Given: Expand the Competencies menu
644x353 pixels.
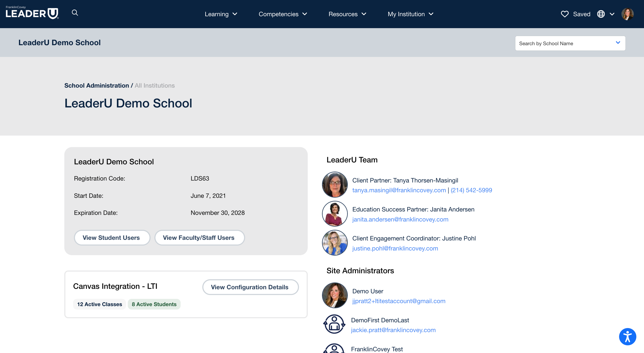Looking at the screenshot, I should (283, 14).
